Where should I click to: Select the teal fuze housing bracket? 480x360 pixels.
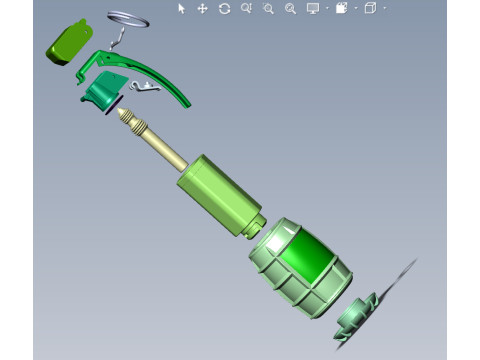[105, 90]
